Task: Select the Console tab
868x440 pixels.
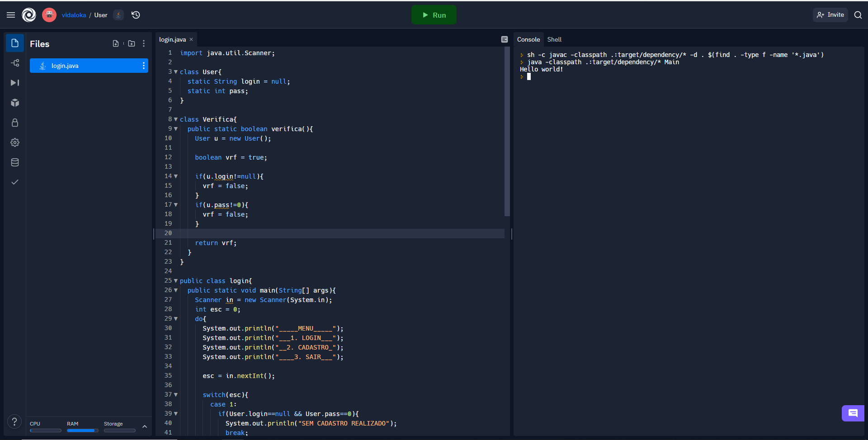Action: [x=528, y=39]
